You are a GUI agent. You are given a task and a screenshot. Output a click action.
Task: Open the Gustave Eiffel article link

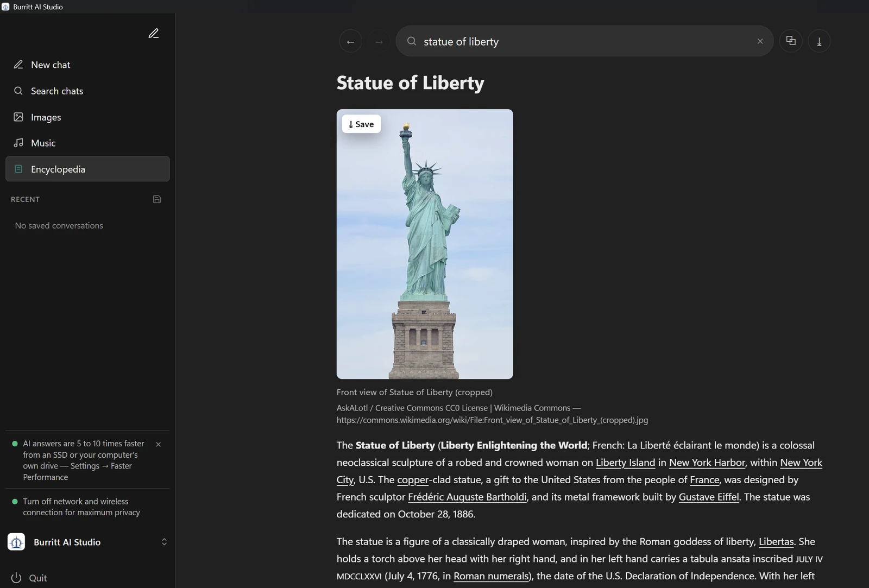[709, 497]
